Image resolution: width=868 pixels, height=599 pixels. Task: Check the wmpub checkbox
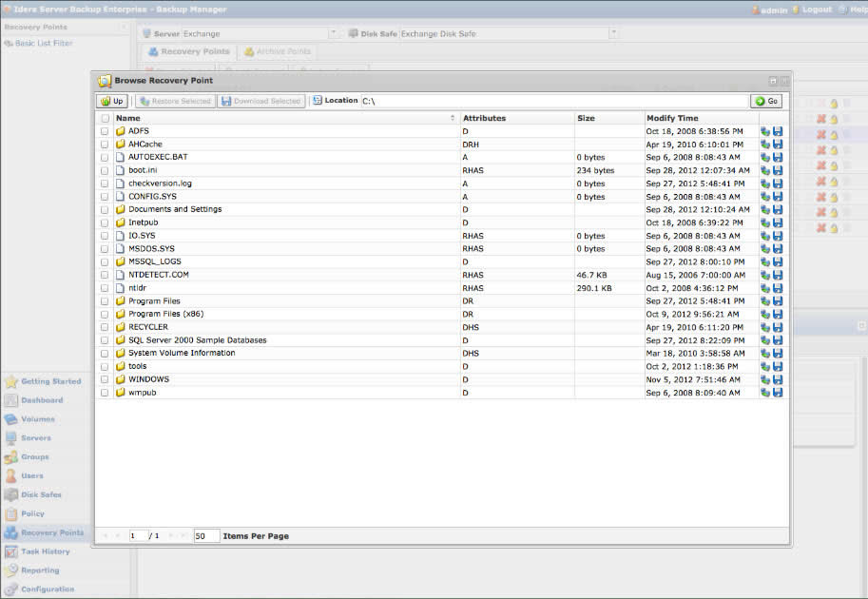[x=105, y=393]
